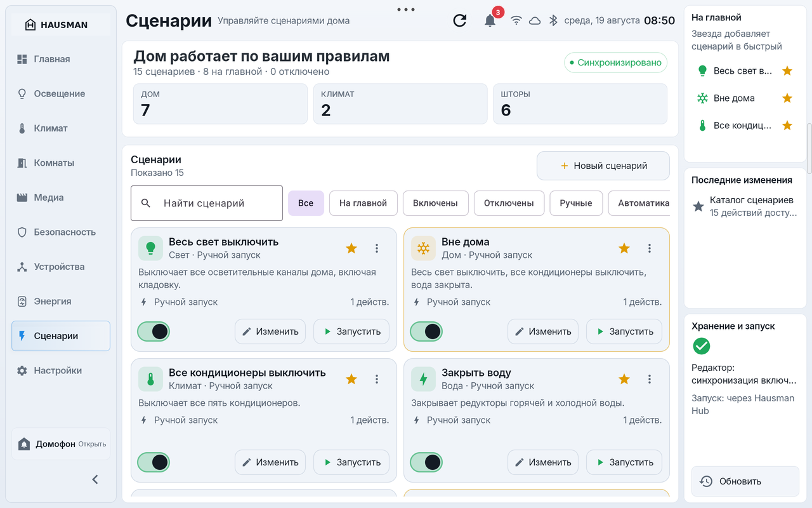
Task: Click the cloud status icon
Action: click(x=535, y=20)
